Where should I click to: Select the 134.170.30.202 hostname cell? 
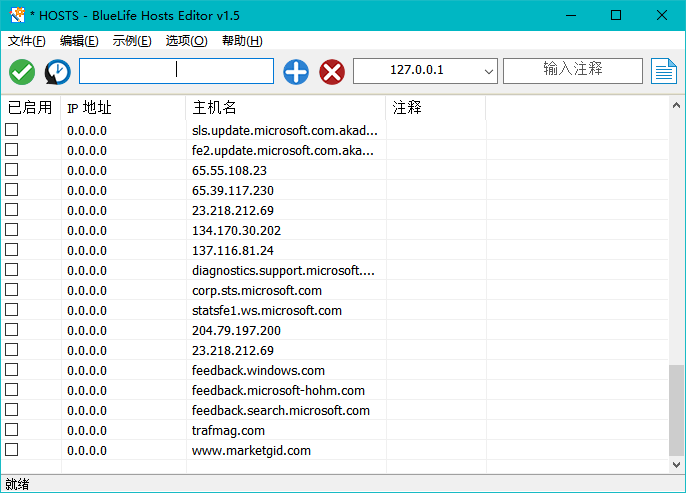236,231
